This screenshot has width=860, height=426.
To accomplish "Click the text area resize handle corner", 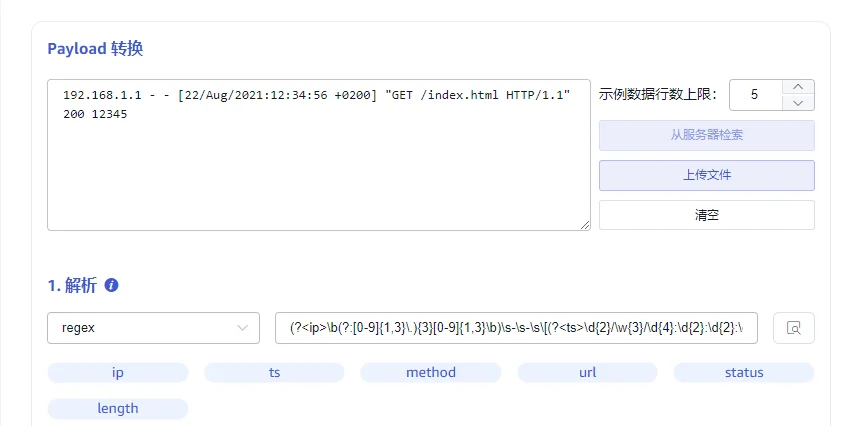I will (585, 225).
